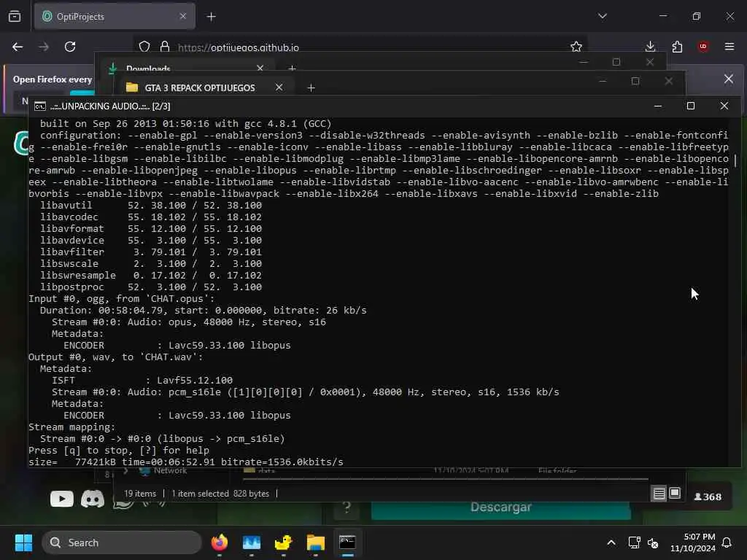Expand the list all tabs chevron

tap(602, 16)
